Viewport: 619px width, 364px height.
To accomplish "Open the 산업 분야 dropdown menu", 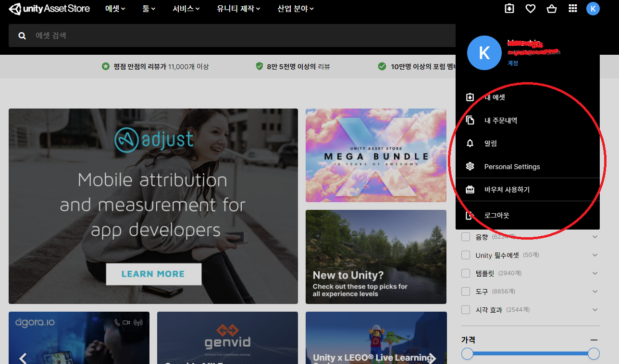I will click(296, 9).
